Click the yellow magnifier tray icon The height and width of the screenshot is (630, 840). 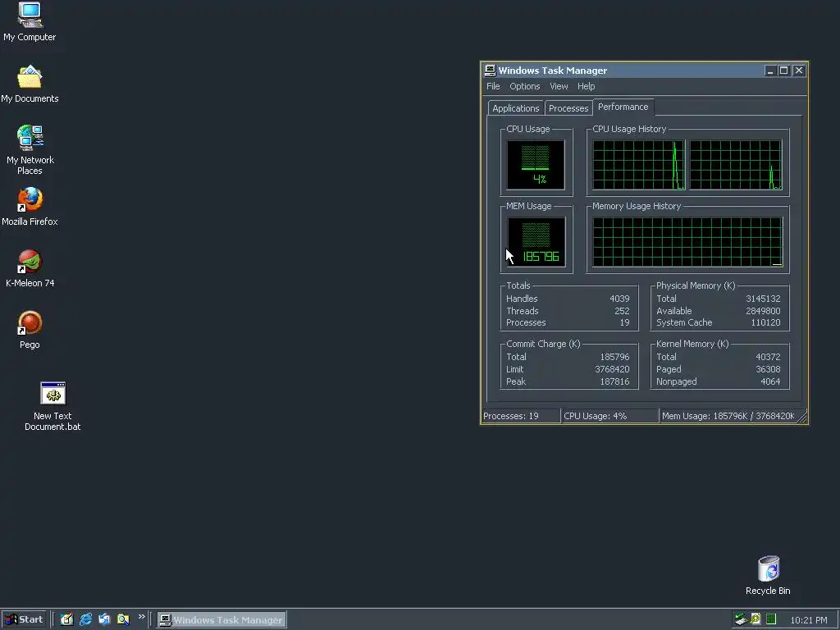(x=756, y=619)
